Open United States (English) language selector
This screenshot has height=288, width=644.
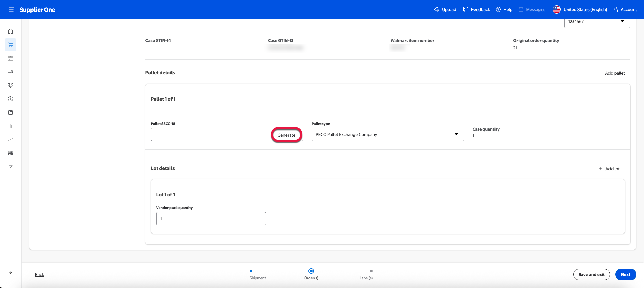click(580, 9)
